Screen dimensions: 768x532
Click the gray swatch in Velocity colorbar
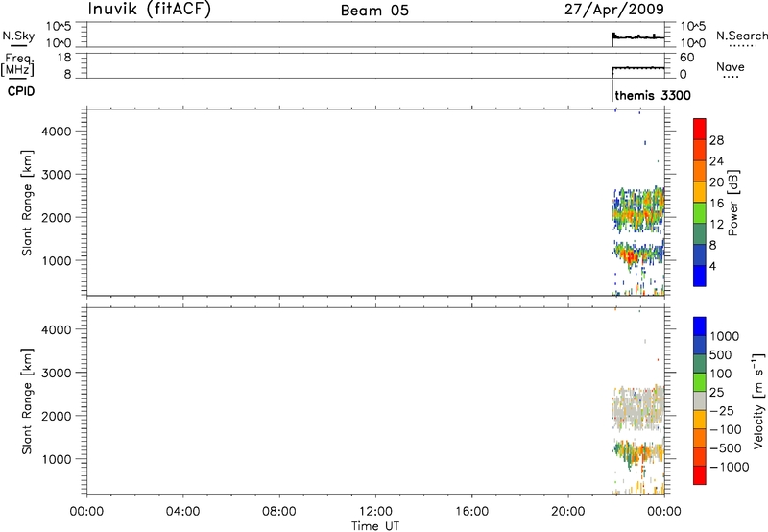(700, 400)
